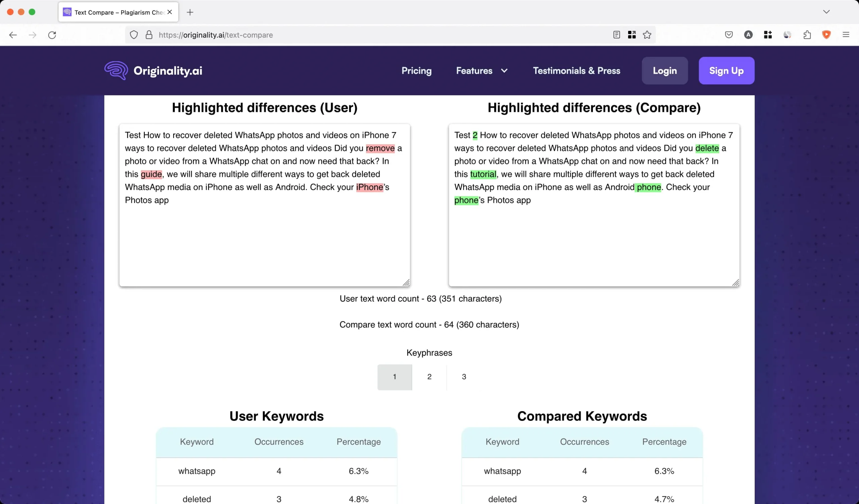Image resolution: width=859 pixels, height=504 pixels.
Task: Select keyphrase page number 2
Action: tap(429, 377)
